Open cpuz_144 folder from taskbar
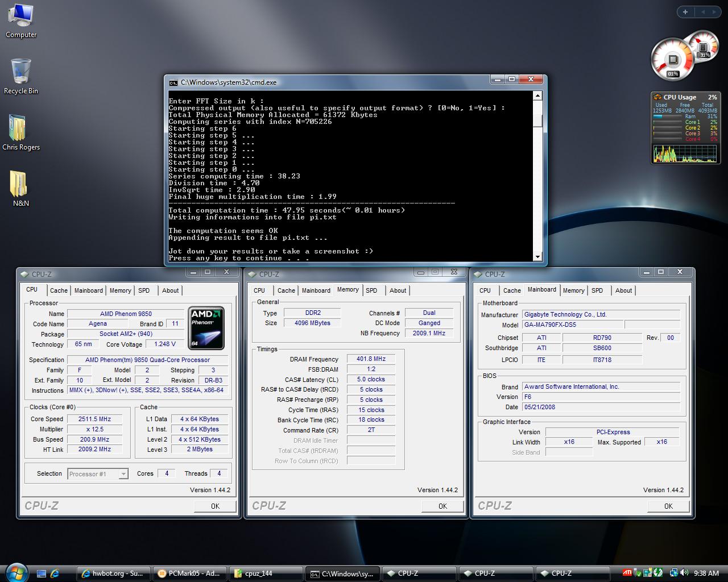The height and width of the screenshot is (582, 728). coord(265,573)
